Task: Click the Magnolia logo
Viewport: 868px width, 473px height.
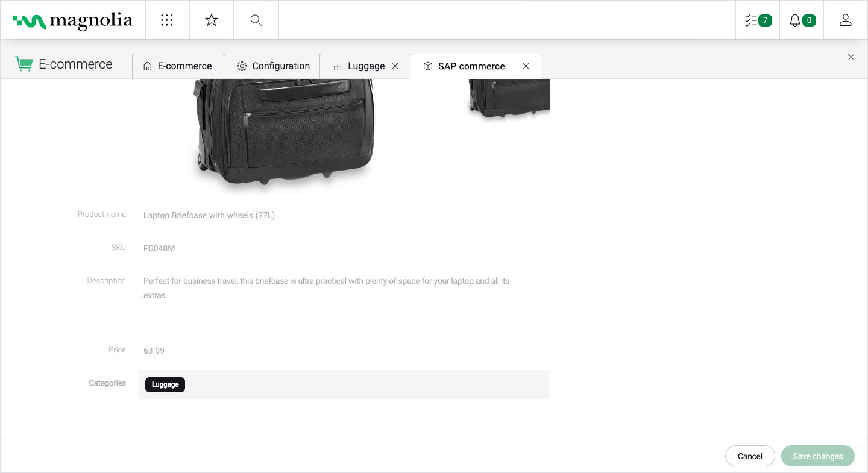Action: click(x=72, y=20)
